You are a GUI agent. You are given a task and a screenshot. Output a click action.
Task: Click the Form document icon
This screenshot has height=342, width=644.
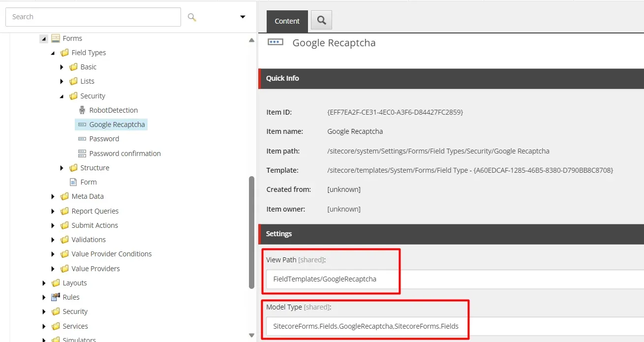click(73, 182)
